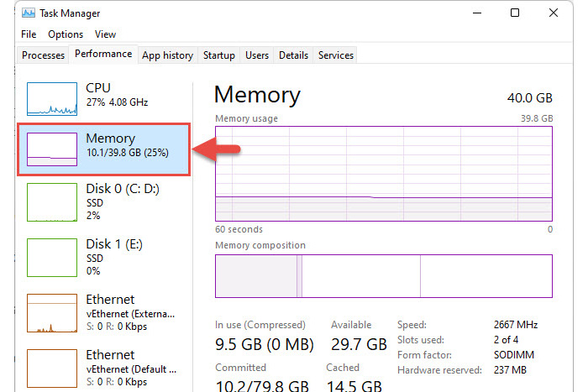Switch to the Users tab
The width and height of the screenshot is (588, 392).
tap(257, 55)
